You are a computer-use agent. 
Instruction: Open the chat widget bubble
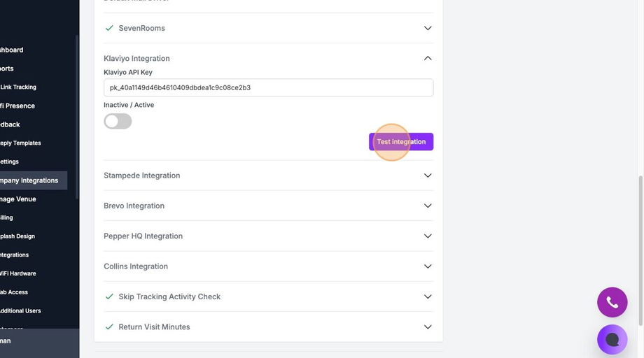(612, 340)
